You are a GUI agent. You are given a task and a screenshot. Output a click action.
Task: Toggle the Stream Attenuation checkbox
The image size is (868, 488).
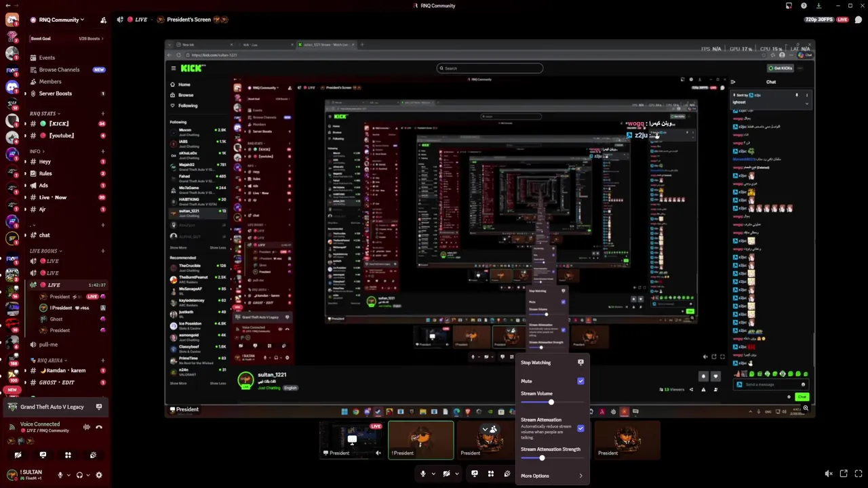coord(580,428)
